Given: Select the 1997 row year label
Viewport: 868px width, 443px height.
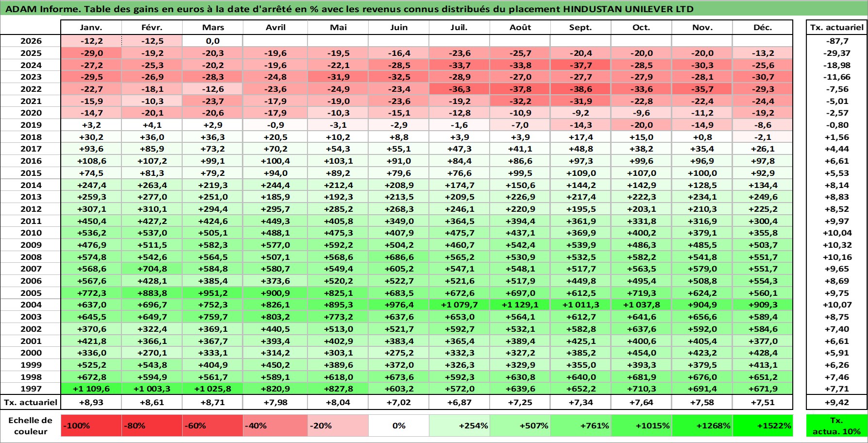Looking at the screenshot, I should click(x=31, y=389).
